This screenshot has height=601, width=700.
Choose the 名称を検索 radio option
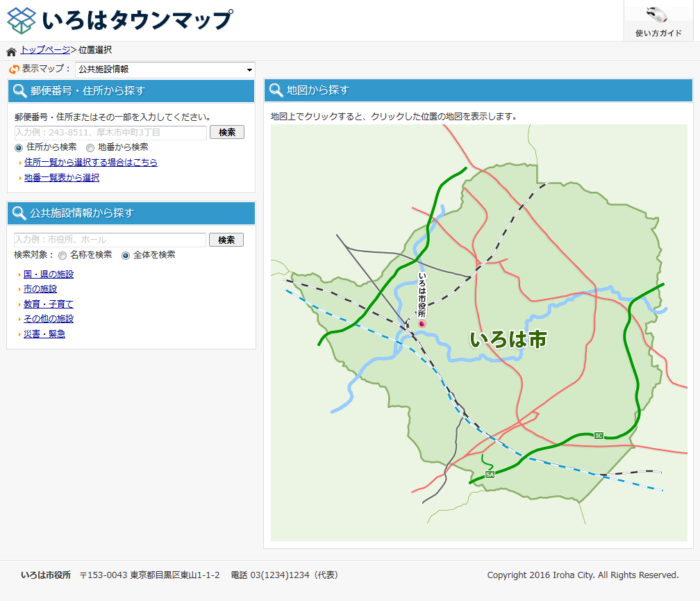[62, 256]
